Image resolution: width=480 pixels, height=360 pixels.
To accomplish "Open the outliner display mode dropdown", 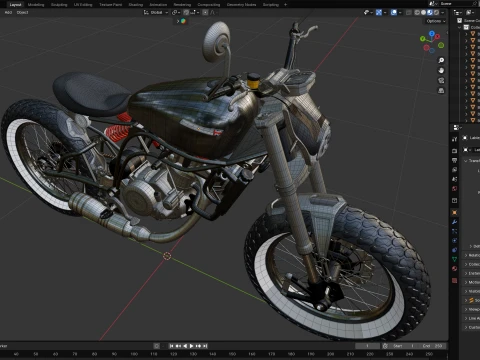I will [470, 12].
